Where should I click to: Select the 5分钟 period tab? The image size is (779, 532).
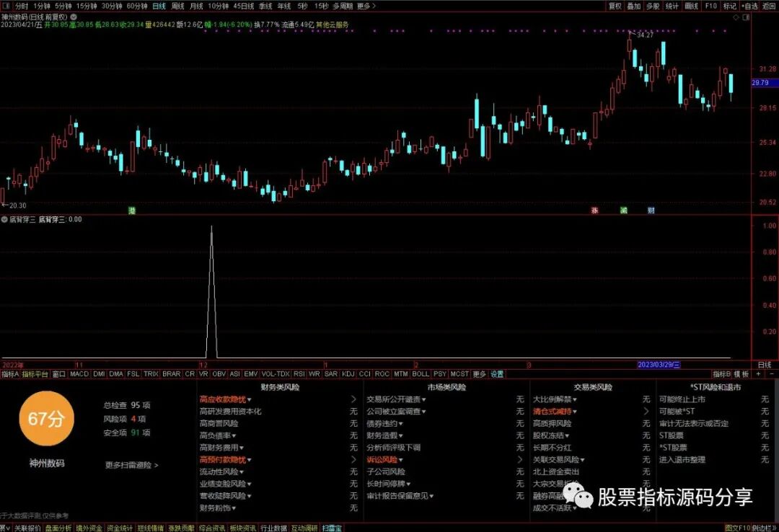(63, 6)
